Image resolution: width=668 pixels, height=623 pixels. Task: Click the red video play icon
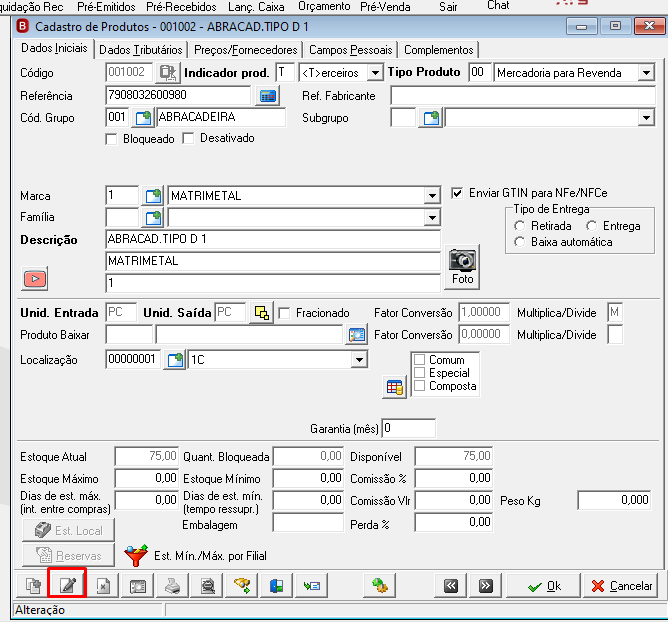[35, 279]
